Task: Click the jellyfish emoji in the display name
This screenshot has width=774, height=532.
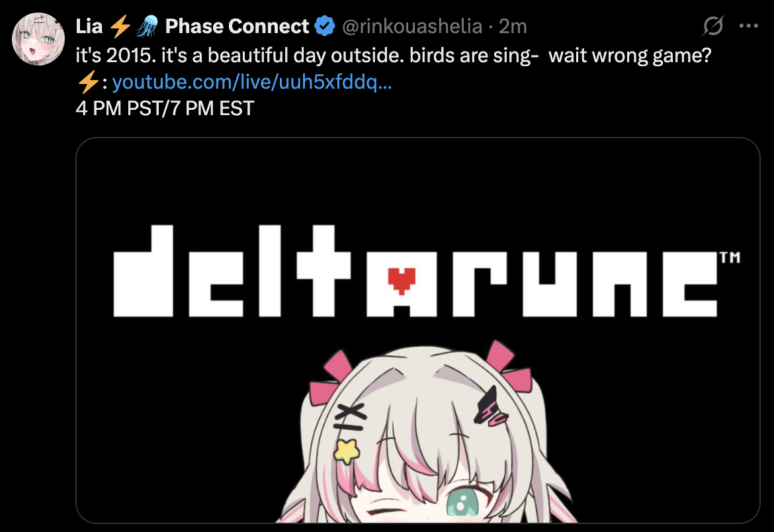Action: (x=147, y=26)
